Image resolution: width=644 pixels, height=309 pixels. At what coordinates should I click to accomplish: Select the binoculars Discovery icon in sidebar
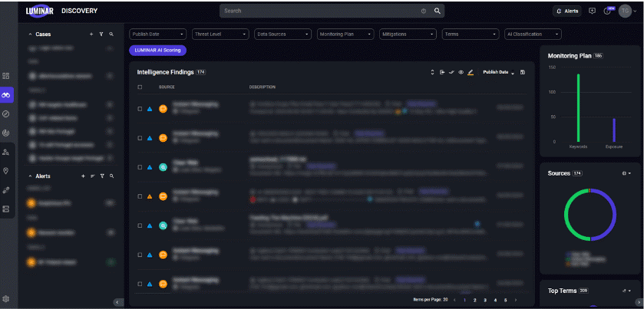coord(5,95)
